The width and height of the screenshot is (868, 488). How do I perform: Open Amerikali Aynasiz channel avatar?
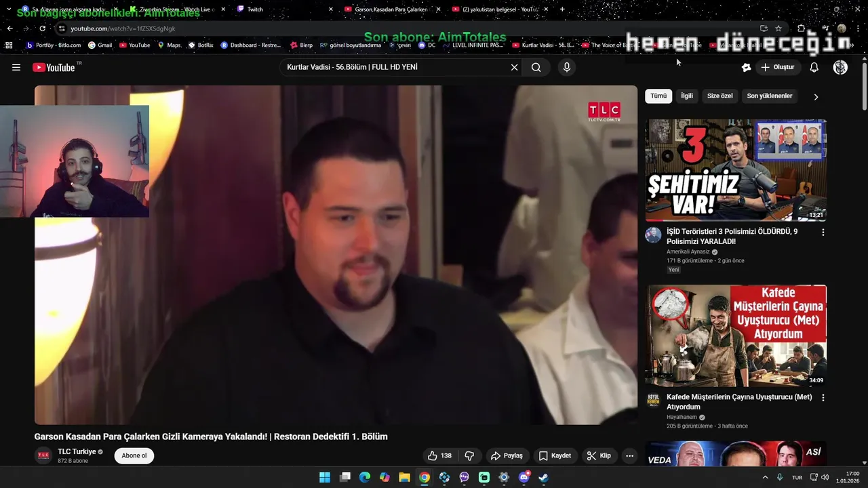pos(653,235)
